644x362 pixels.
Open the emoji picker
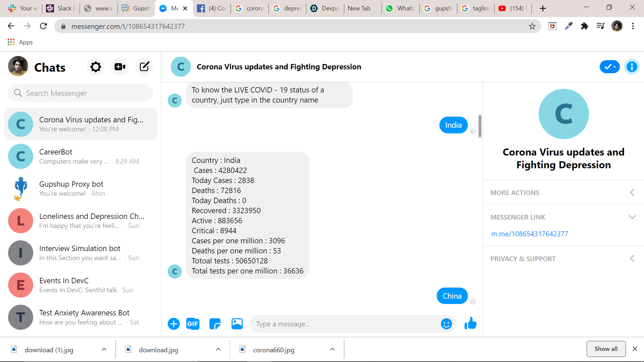[446, 324]
